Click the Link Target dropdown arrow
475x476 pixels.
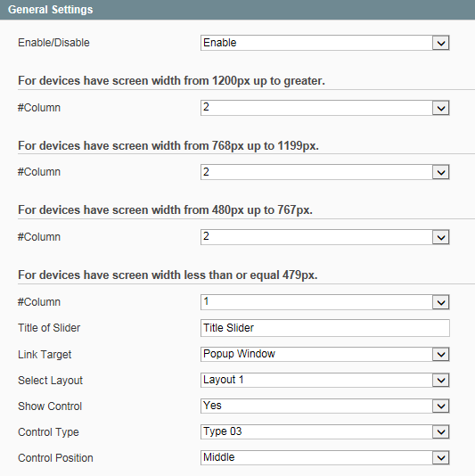click(441, 354)
